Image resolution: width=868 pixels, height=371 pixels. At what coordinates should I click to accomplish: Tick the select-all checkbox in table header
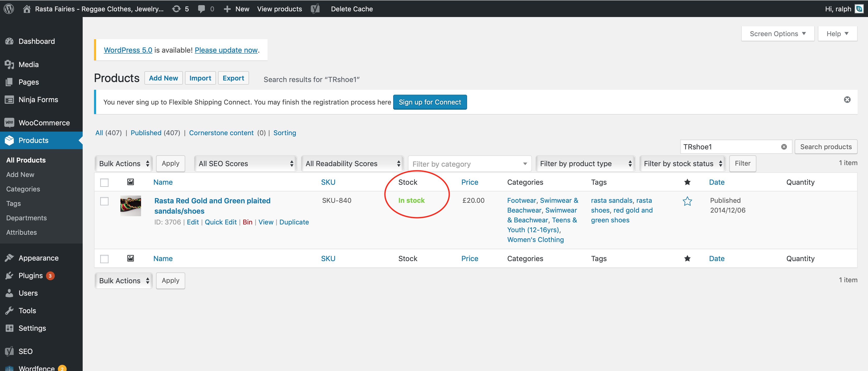coord(104,182)
